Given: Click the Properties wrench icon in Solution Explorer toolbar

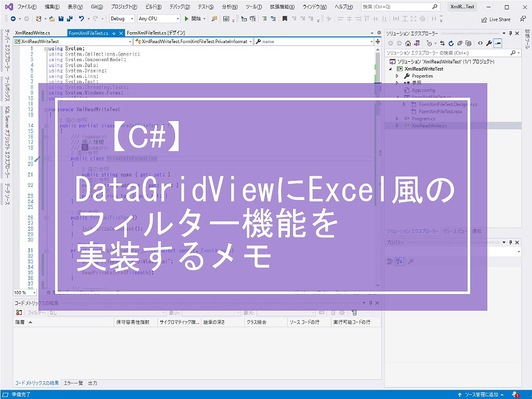Looking at the screenshot, I should tap(489, 43).
